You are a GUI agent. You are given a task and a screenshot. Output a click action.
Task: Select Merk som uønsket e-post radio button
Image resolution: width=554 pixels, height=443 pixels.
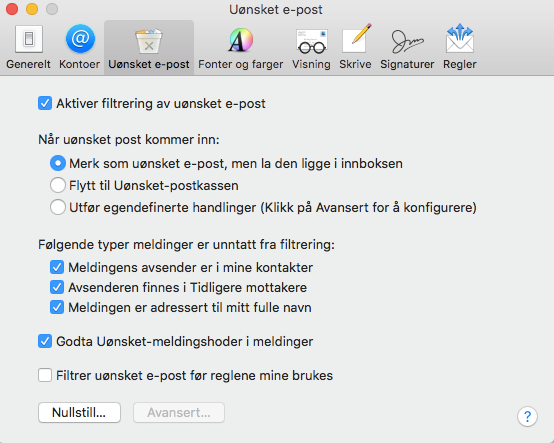tap(58, 163)
